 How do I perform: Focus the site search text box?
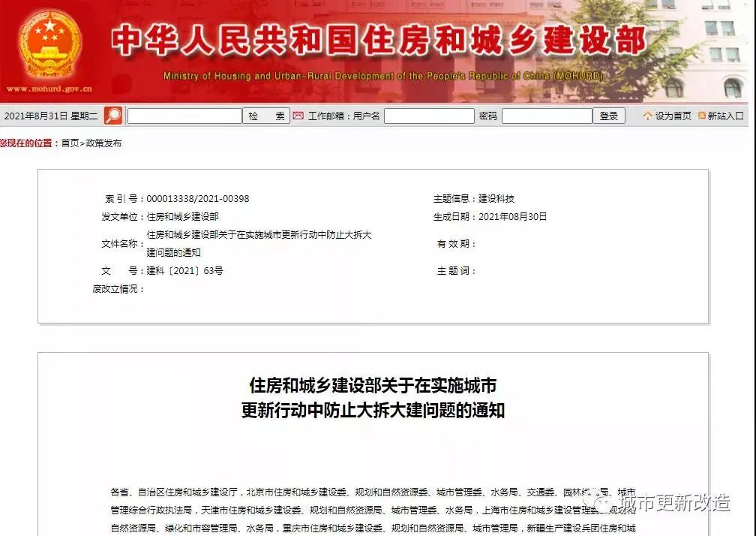click(184, 116)
